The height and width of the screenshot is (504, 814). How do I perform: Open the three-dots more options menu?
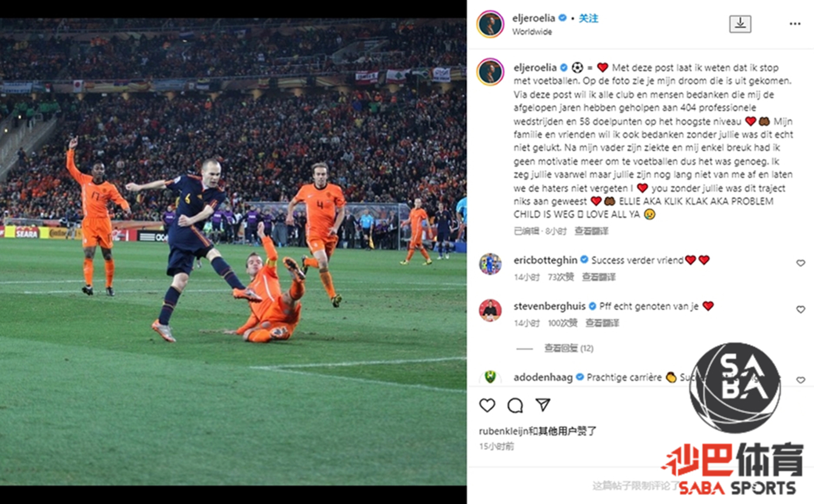(x=795, y=24)
